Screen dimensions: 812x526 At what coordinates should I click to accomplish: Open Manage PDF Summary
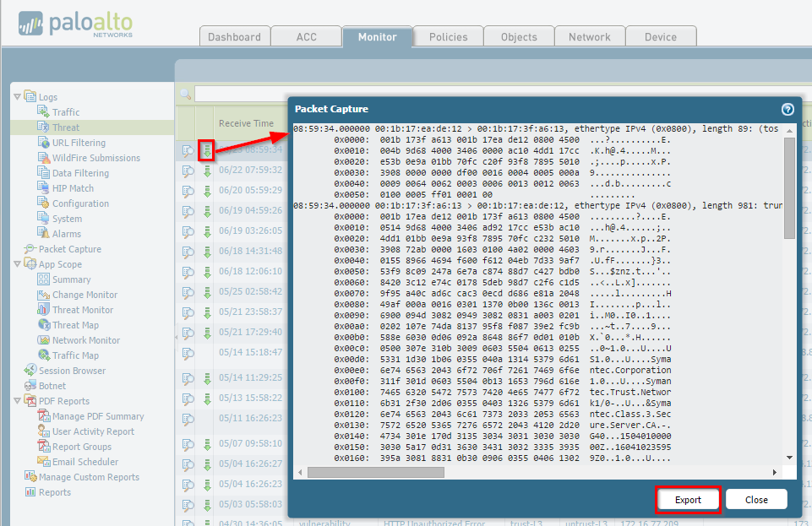tap(98, 416)
